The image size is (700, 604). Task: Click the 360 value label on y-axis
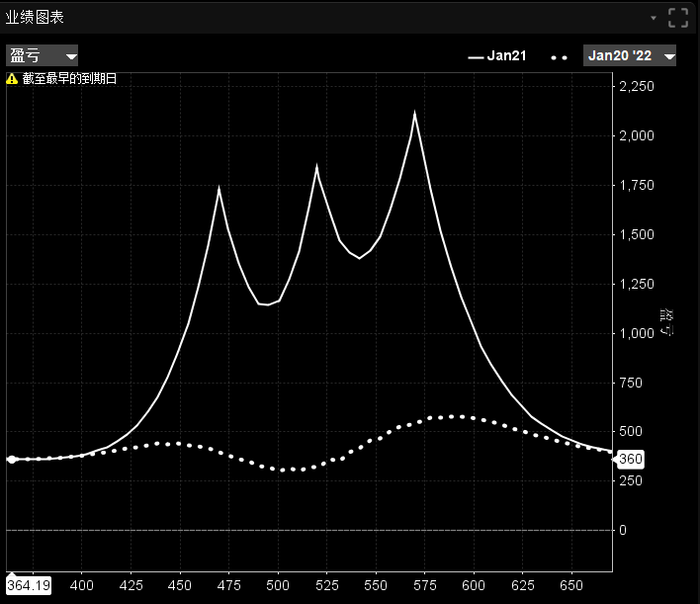[x=631, y=459]
